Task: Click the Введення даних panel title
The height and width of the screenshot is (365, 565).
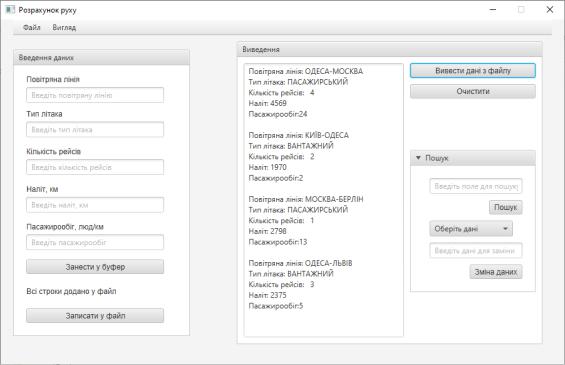Action: [46, 58]
